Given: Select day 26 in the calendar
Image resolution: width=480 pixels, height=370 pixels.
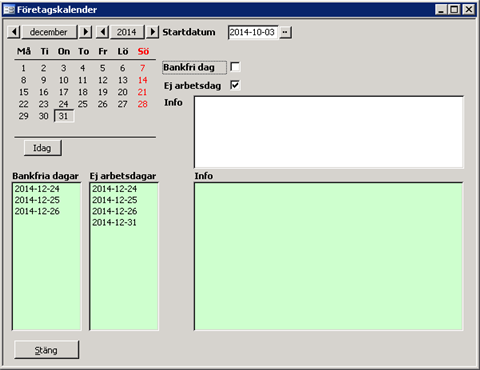Looking at the screenshot, I should pyautogui.click(x=103, y=104).
